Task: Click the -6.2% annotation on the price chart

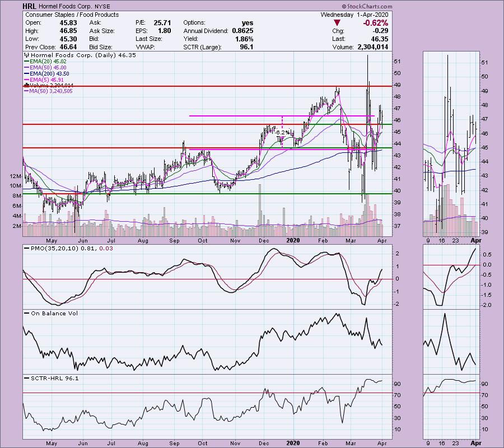Action: click(282, 132)
